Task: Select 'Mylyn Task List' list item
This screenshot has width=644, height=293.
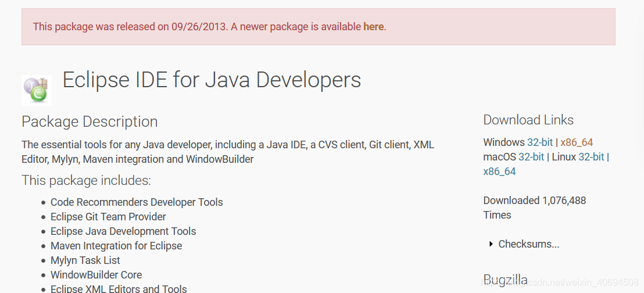Action: [x=85, y=260]
